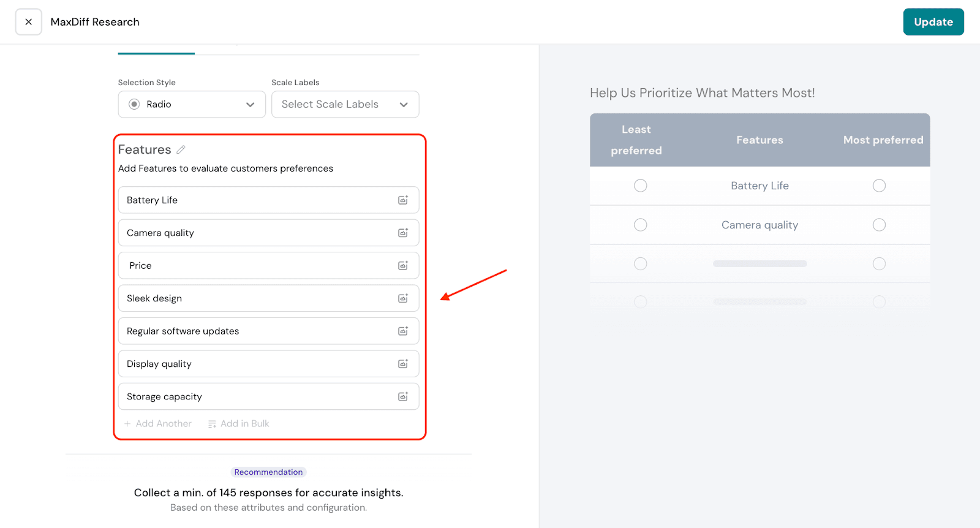Close the MaxDiff Research editor
The width and height of the screenshot is (980, 528).
pyautogui.click(x=29, y=22)
